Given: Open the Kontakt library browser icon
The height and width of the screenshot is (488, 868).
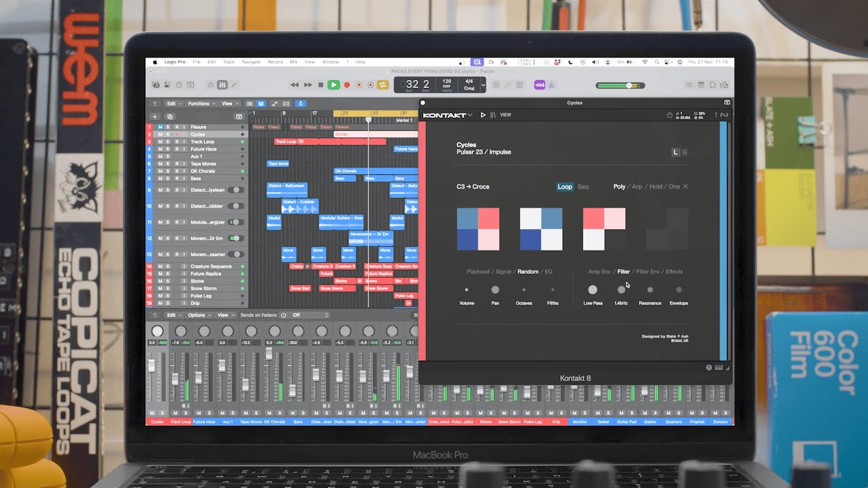Looking at the screenshot, I should click(x=493, y=115).
